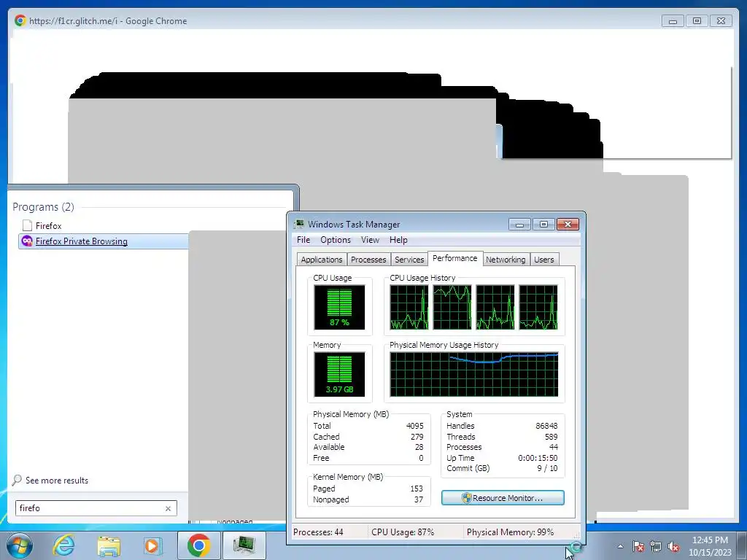
Task: Open the Help menu in Task Manager
Action: tap(398, 240)
